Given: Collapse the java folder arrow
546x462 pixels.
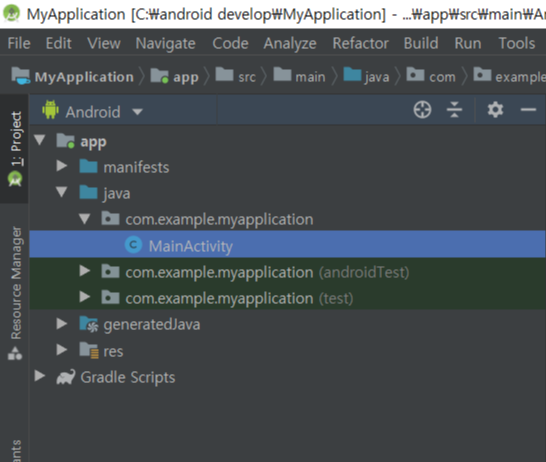Looking at the screenshot, I should click(62, 192).
